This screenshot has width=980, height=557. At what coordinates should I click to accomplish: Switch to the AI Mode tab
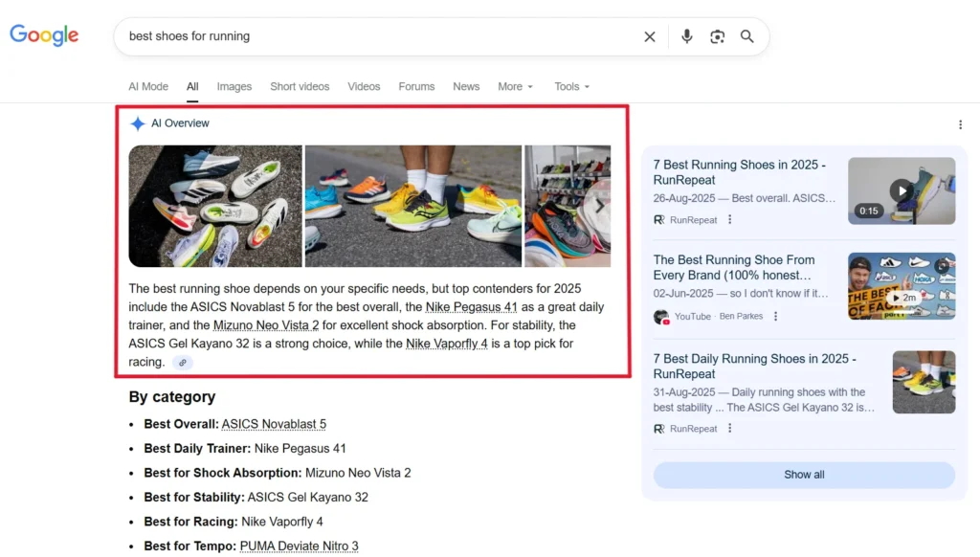[148, 86]
